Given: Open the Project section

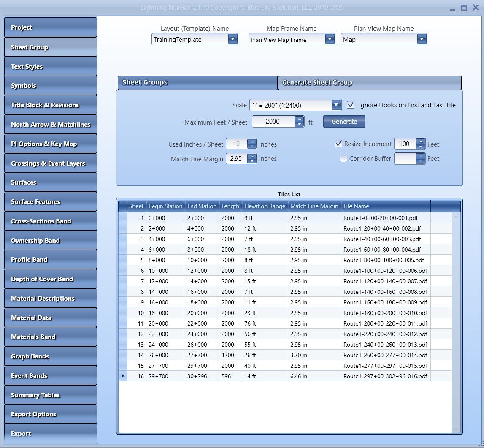Looking at the screenshot, I should (51, 27).
